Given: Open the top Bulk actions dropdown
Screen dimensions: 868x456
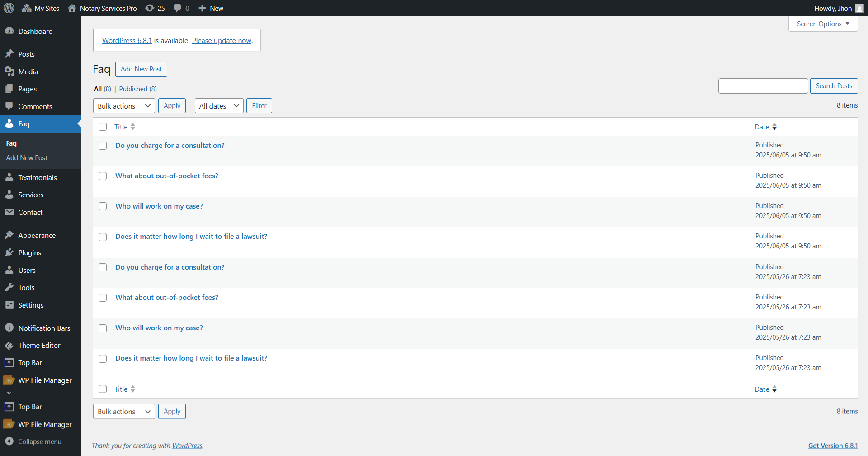Looking at the screenshot, I should [124, 106].
